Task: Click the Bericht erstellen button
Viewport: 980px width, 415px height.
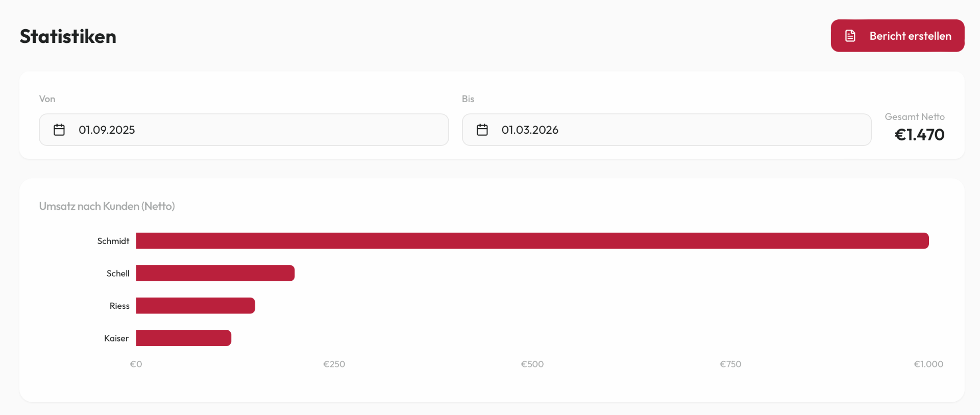Action: pos(897,36)
